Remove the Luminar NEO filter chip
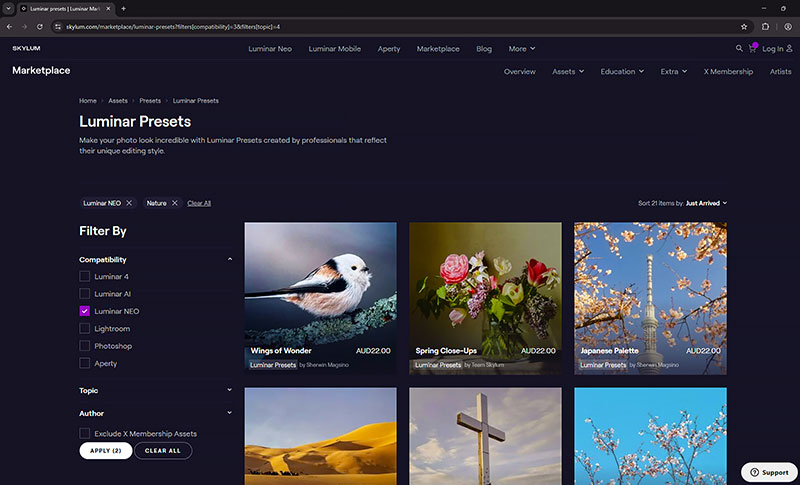This screenshot has height=485, width=800. tap(129, 203)
